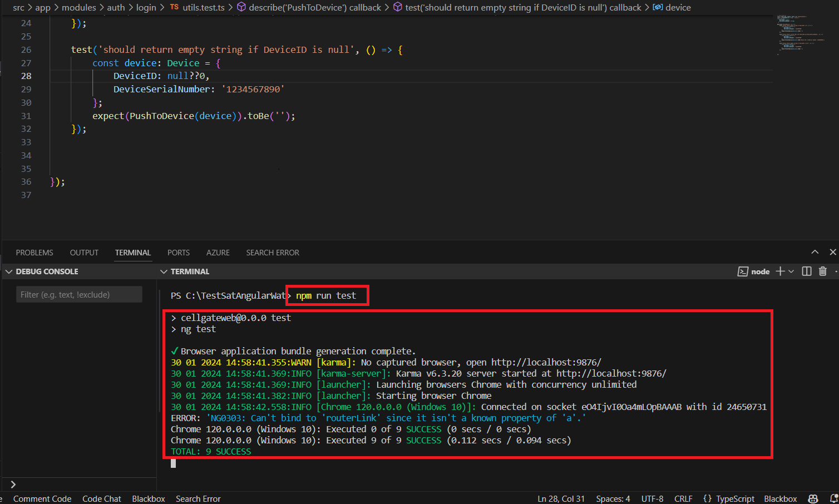Click utils.test.ts in the breadcrumb bar
The width and height of the screenshot is (839, 504).
[x=204, y=7]
